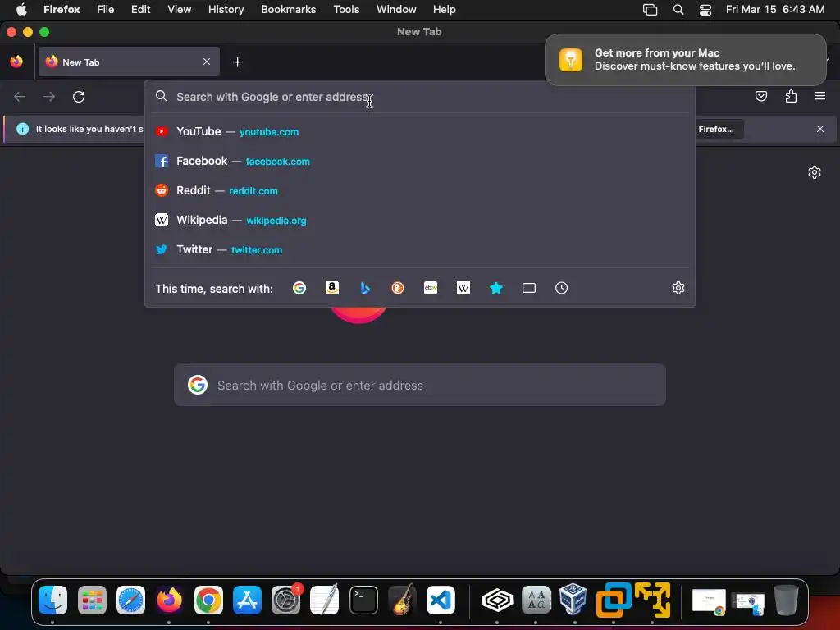Search this time with Google icon
The height and width of the screenshot is (630, 840).
point(299,288)
